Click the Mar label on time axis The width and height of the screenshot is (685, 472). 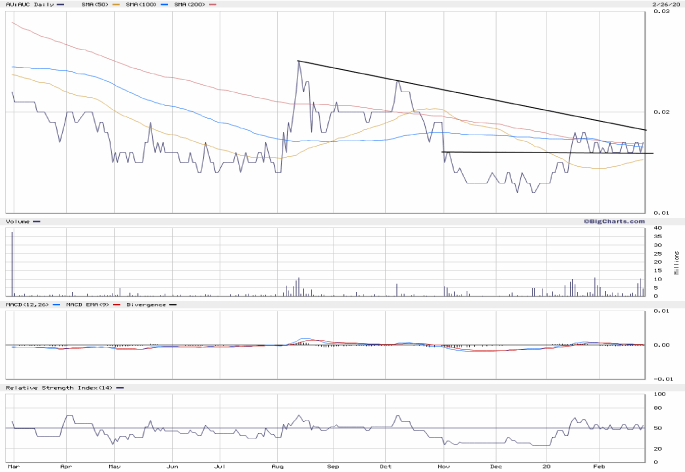click(x=13, y=466)
